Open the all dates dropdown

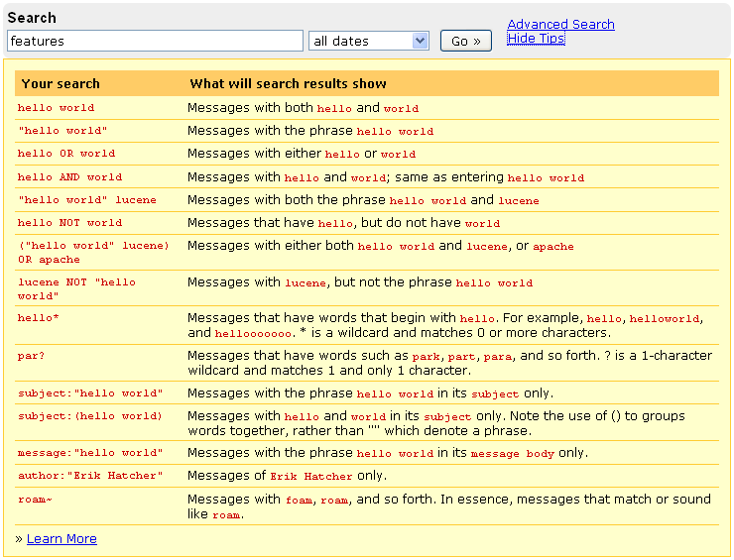(x=368, y=41)
